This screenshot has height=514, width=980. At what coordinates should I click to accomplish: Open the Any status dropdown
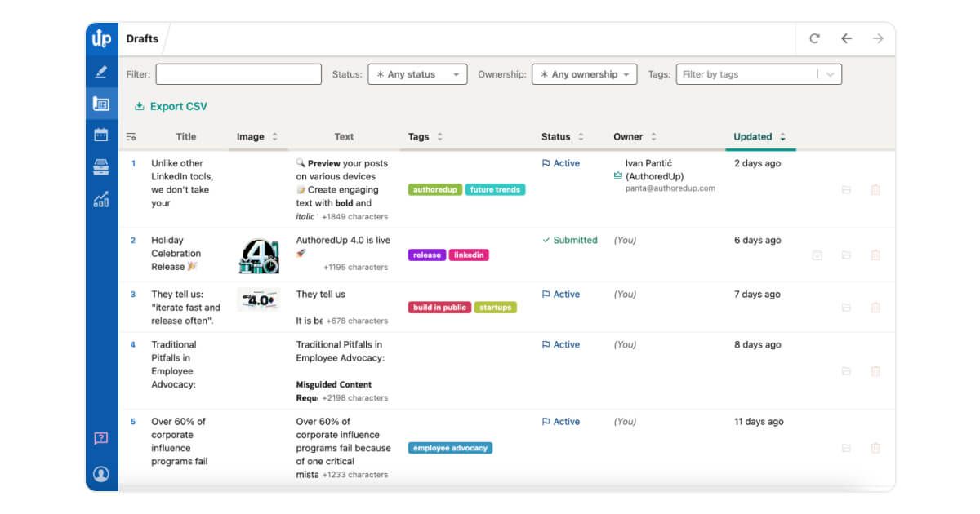(417, 74)
